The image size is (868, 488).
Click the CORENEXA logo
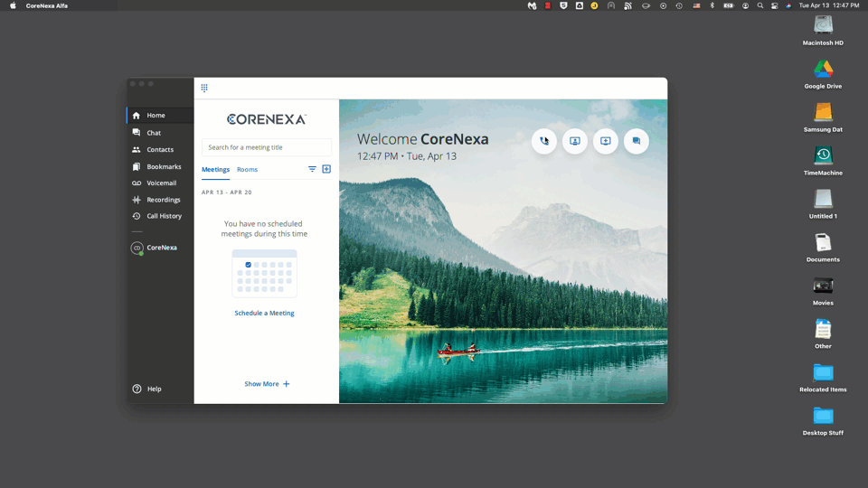[x=266, y=119]
